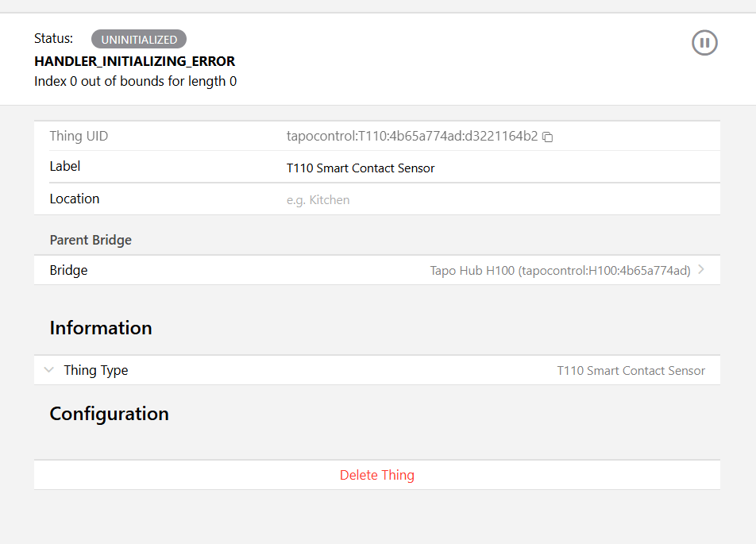This screenshot has width=756, height=544.
Task: Copy the Thing UID with the copy icon
Action: [548, 137]
